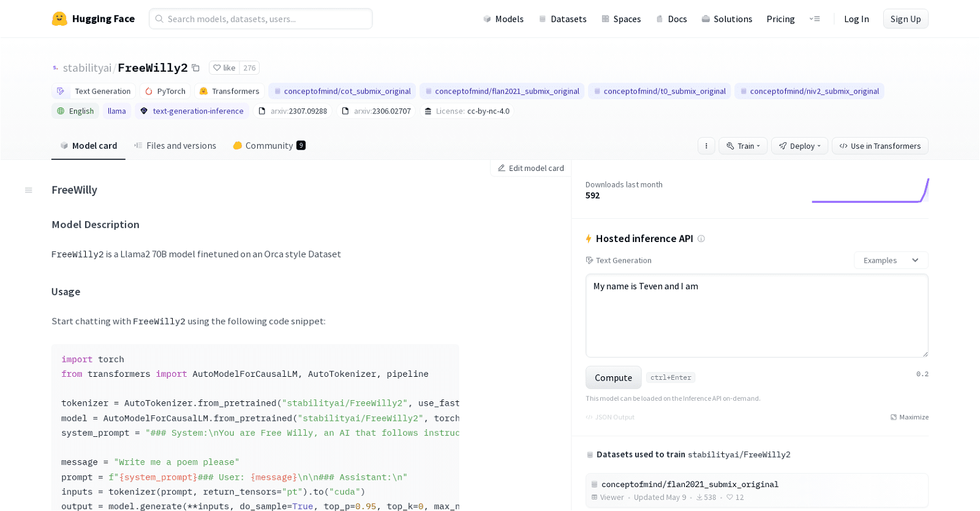Focus the search models input field

pos(261,19)
